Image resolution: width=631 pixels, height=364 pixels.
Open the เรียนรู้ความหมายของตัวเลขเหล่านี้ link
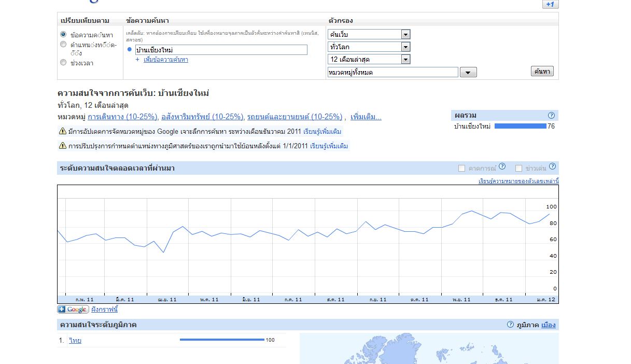click(518, 181)
